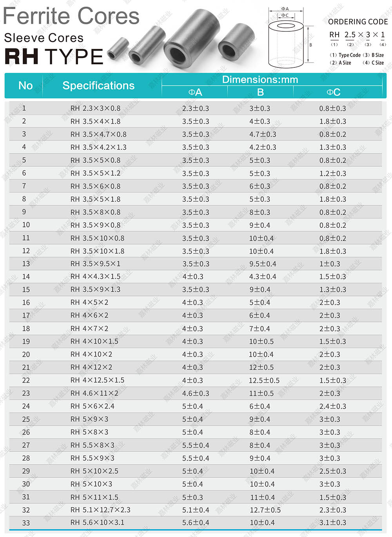This screenshot has height=537, width=392.
Task: Select the ΦC dimension column header
Action: pos(333,92)
